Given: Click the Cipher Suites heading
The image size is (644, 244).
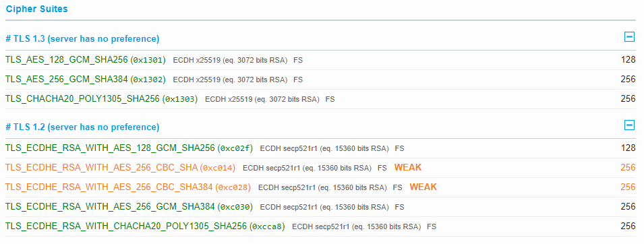Looking at the screenshot, I should 37,9.
